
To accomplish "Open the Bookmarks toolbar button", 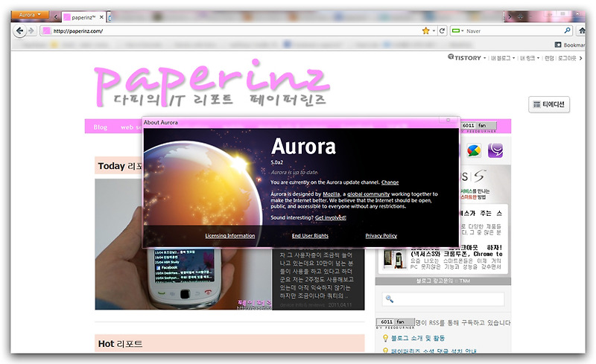I will click(570, 45).
